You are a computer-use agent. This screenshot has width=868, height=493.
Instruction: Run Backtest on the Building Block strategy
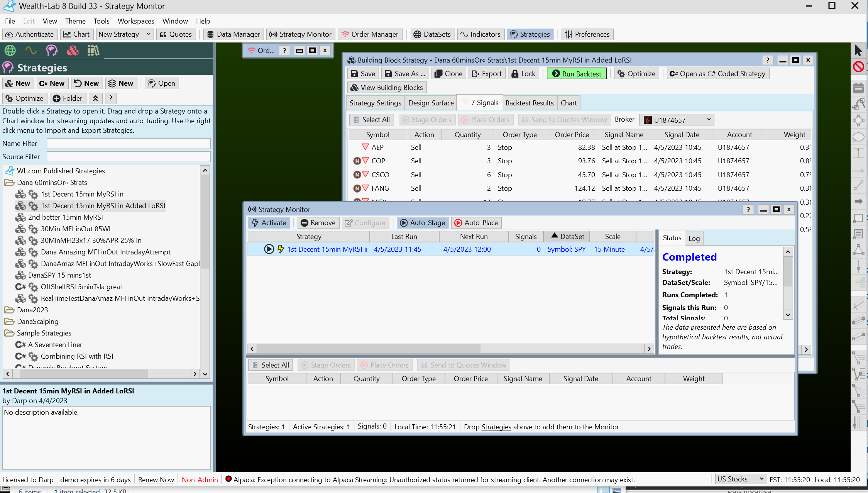pos(577,74)
